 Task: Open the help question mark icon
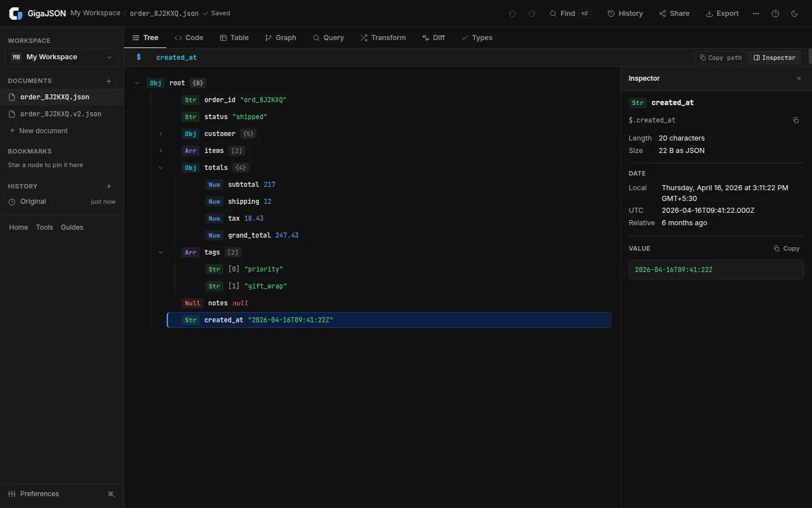[775, 14]
